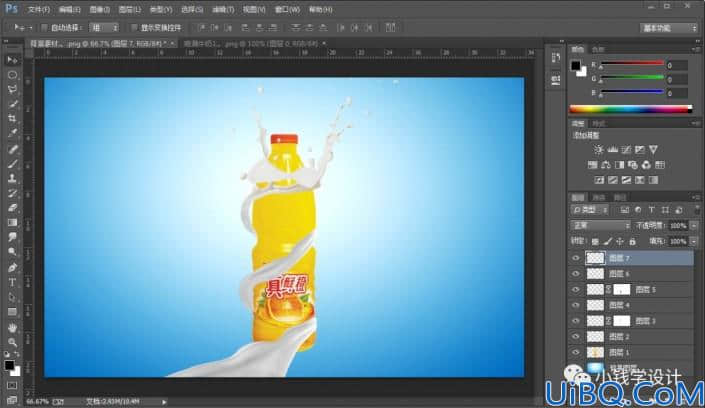Select the Lasso tool
705x408 pixels.
pyautogui.click(x=12, y=90)
